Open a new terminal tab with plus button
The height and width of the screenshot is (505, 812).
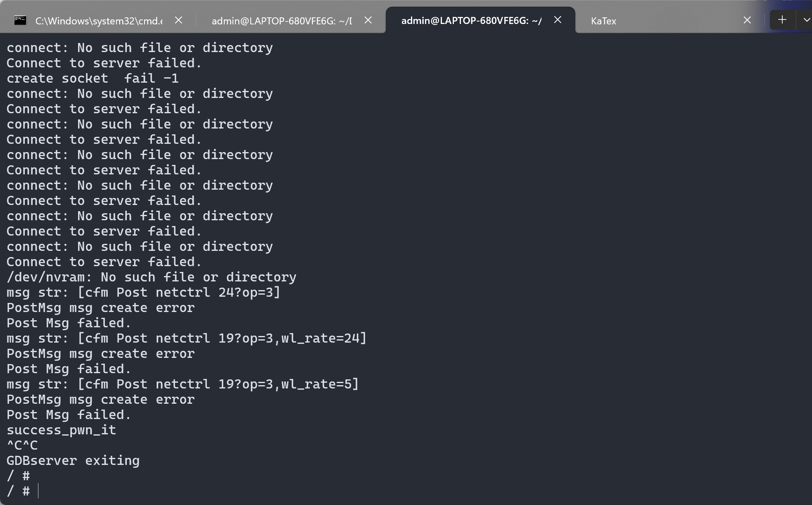[x=782, y=20]
